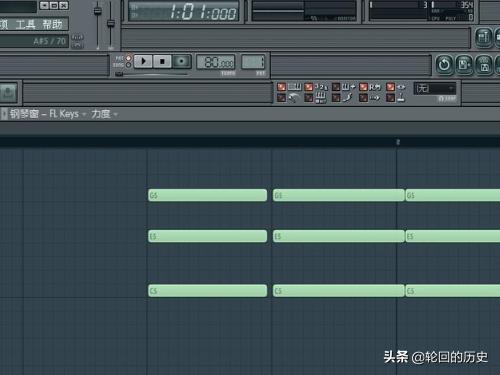This screenshot has width=500, height=375.
Task: Toggle auto-scrolling option in recording panel
Action: [x=390, y=87]
